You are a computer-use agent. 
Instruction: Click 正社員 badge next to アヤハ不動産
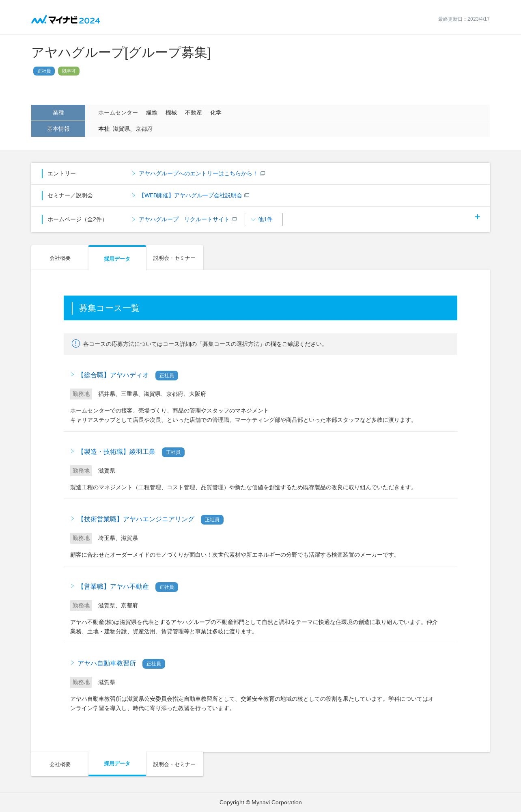167,587
